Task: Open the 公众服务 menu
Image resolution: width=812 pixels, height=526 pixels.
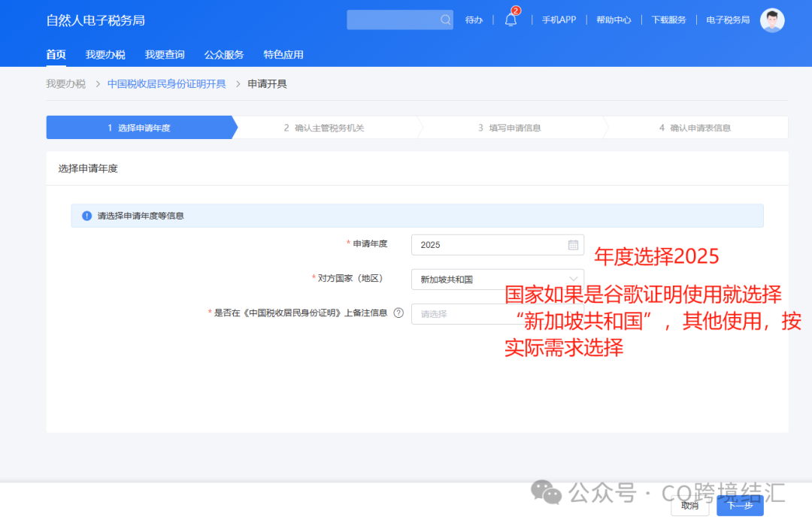Action: point(223,54)
